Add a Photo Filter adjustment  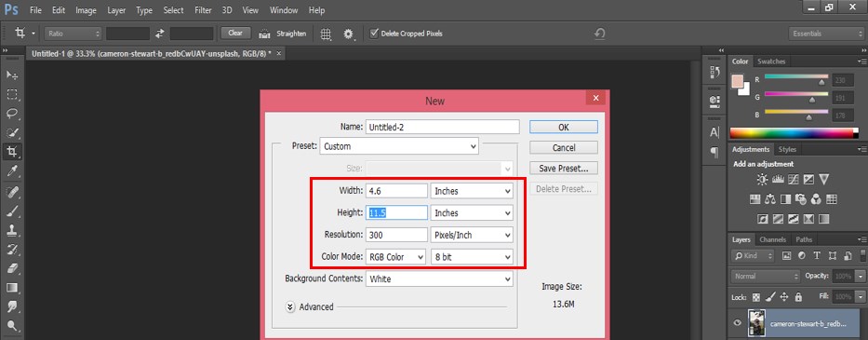[800, 198]
